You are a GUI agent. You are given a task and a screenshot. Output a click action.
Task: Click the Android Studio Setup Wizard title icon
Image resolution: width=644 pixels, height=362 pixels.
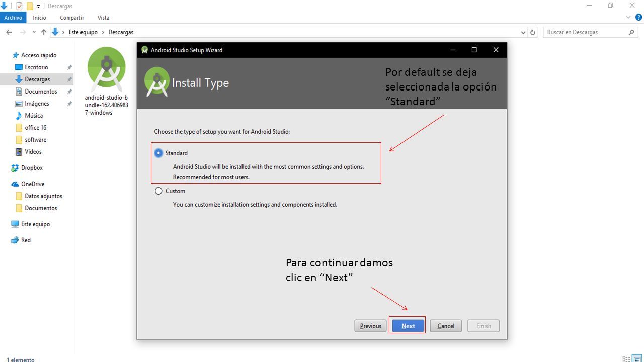point(145,50)
